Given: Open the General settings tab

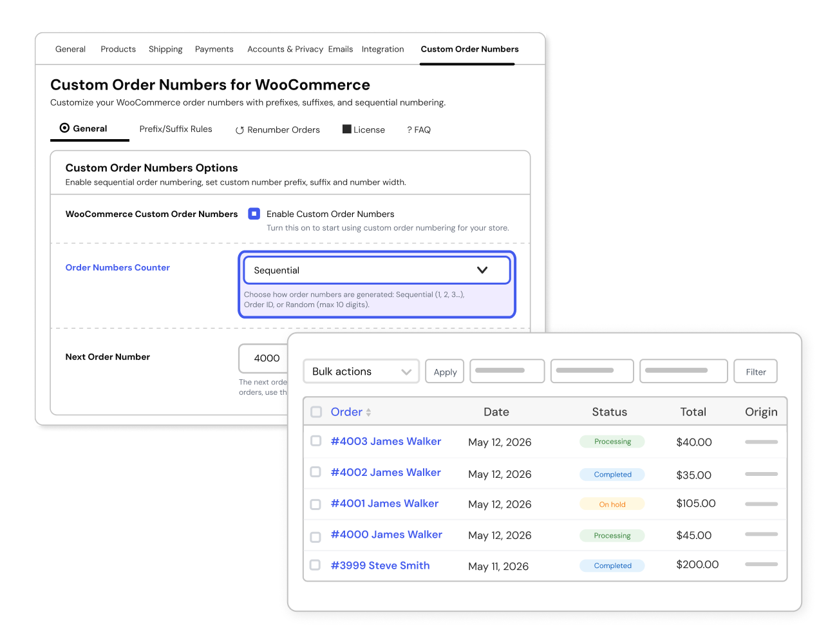Looking at the screenshot, I should pos(70,49).
